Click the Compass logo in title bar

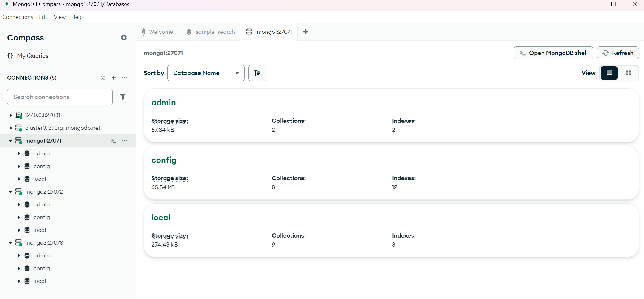[x=6, y=4]
